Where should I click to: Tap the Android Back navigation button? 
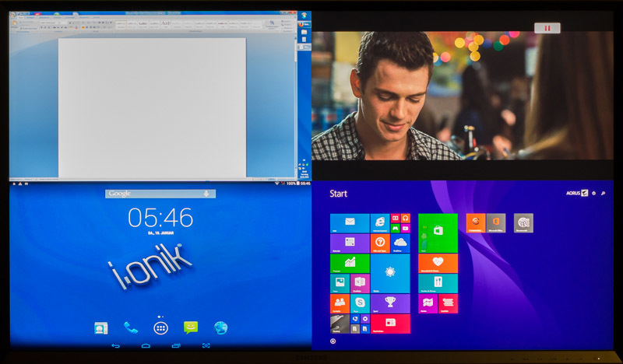(x=115, y=346)
